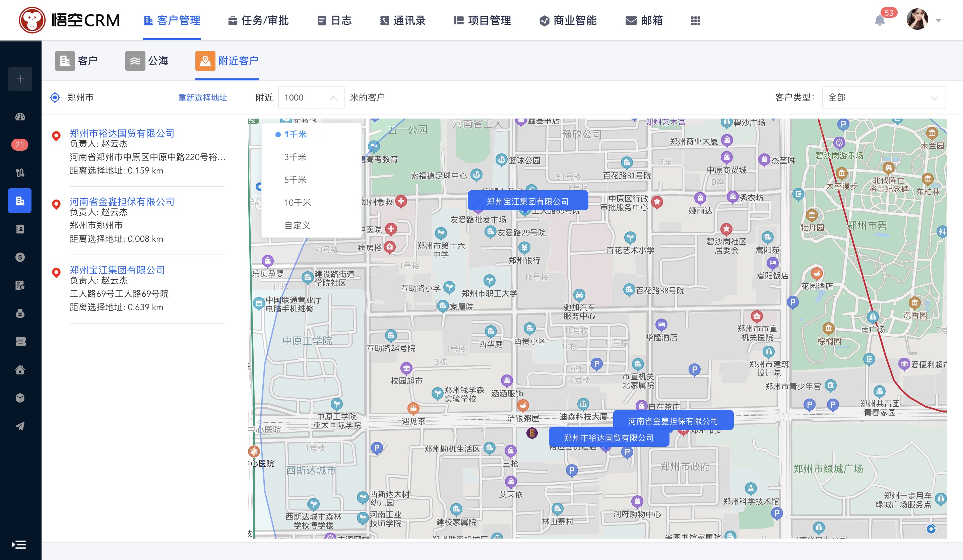Click 郑州宝江集团有限公司 map marker label
Image resolution: width=963 pixels, height=560 pixels.
pos(527,201)
